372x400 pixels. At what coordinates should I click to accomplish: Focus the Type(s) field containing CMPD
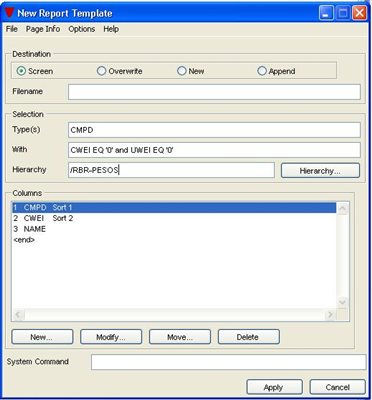tap(214, 130)
